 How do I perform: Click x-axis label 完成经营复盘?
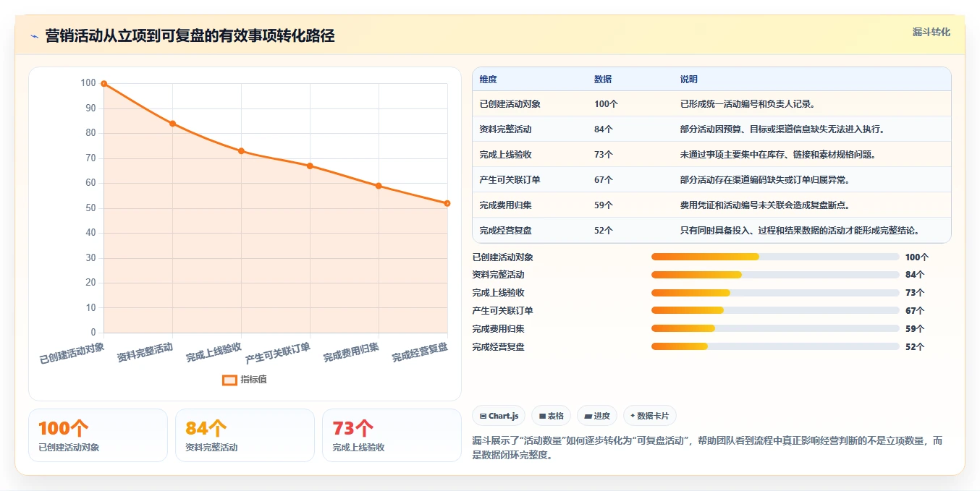tap(420, 353)
